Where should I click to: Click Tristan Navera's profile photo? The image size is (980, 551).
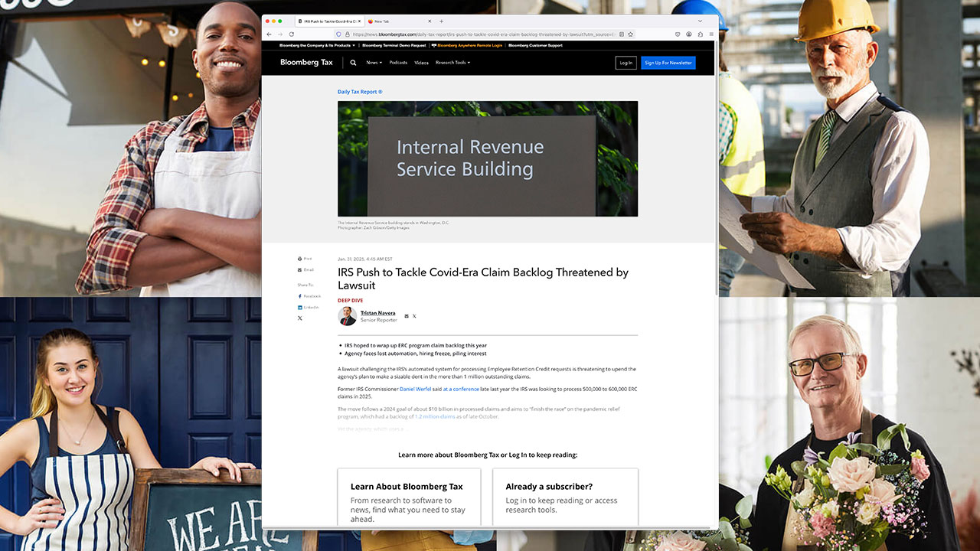[x=348, y=316]
